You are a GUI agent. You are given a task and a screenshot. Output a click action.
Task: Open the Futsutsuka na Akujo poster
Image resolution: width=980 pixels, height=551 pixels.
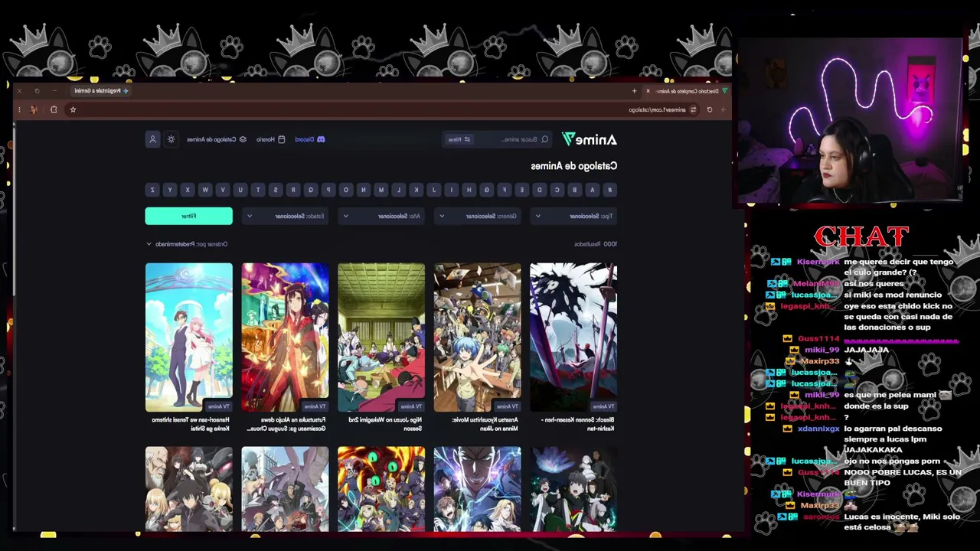click(x=285, y=337)
